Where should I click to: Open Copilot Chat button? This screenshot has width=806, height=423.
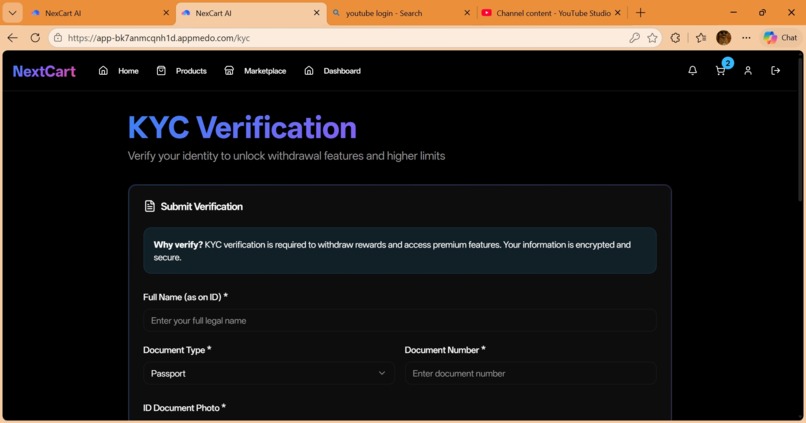pos(780,38)
